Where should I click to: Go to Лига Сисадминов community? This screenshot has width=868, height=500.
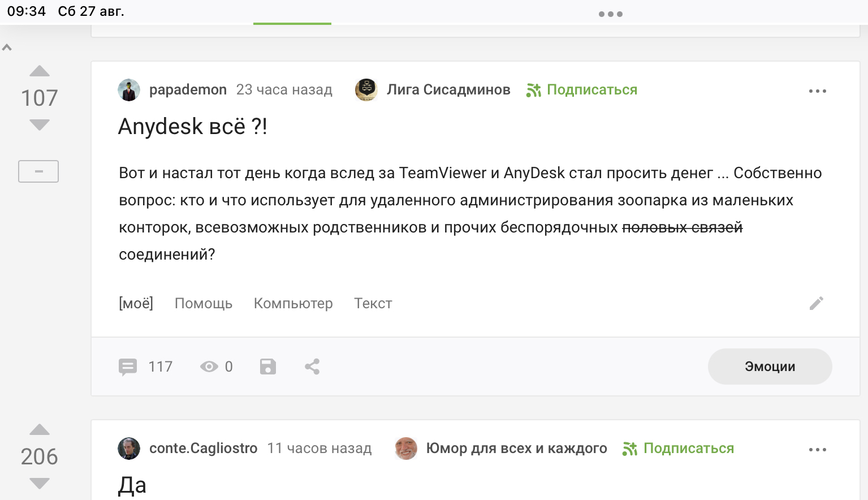click(448, 90)
